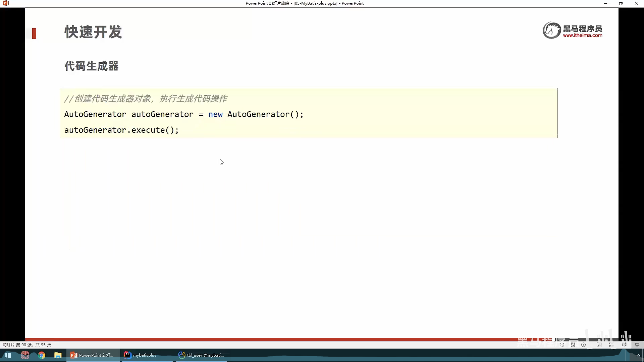Switch to Navicat tbl_user window
Screen dimensions: 644x362
click(x=201, y=355)
